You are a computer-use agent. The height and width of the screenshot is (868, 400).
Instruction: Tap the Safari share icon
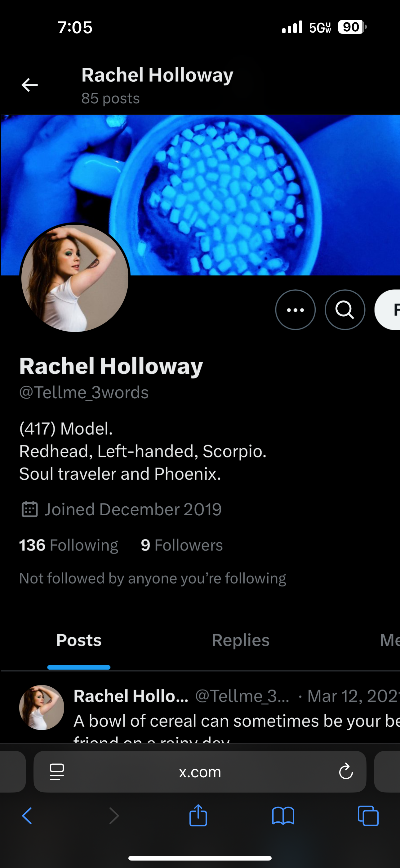[x=198, y=815]
